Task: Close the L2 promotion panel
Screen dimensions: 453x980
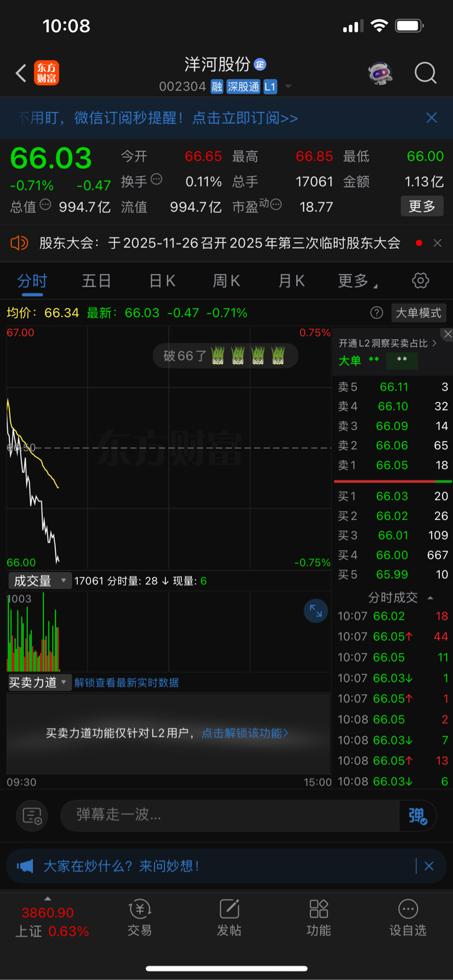Action: coord(448,334)
